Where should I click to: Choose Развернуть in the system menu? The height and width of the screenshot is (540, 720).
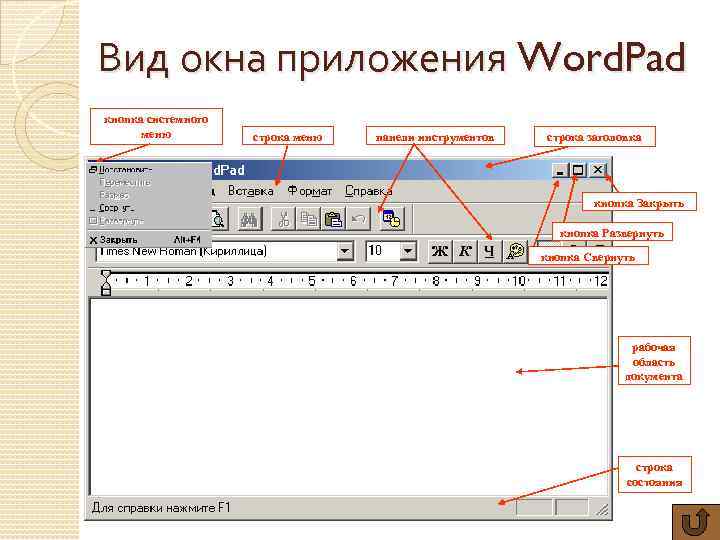point(149,221)
